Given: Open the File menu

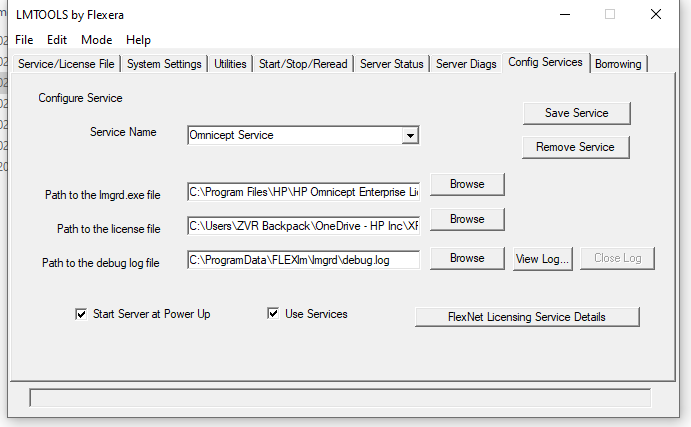Looking at the screenshot, I should point(24,40).
